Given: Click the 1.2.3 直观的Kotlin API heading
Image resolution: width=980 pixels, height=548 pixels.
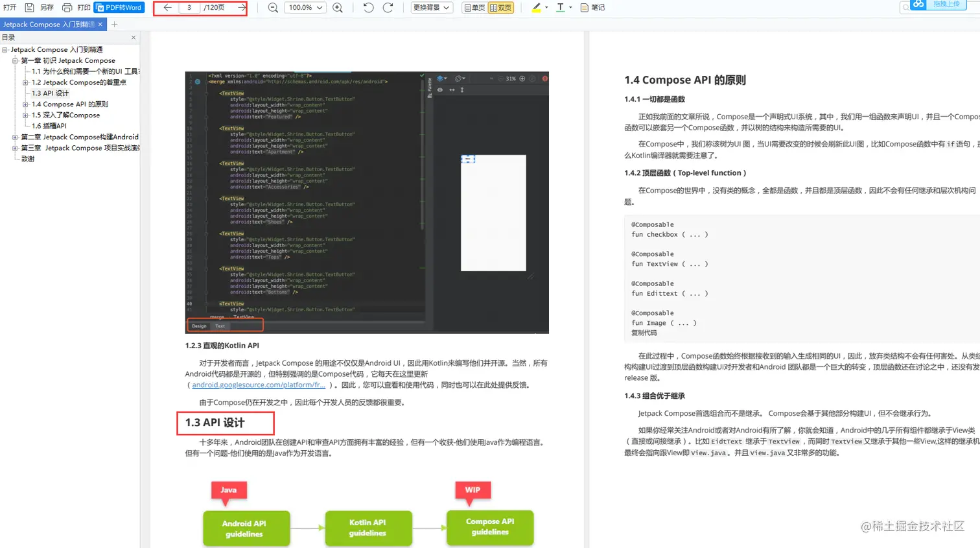Looking at the screenshot, I should 222,346.
